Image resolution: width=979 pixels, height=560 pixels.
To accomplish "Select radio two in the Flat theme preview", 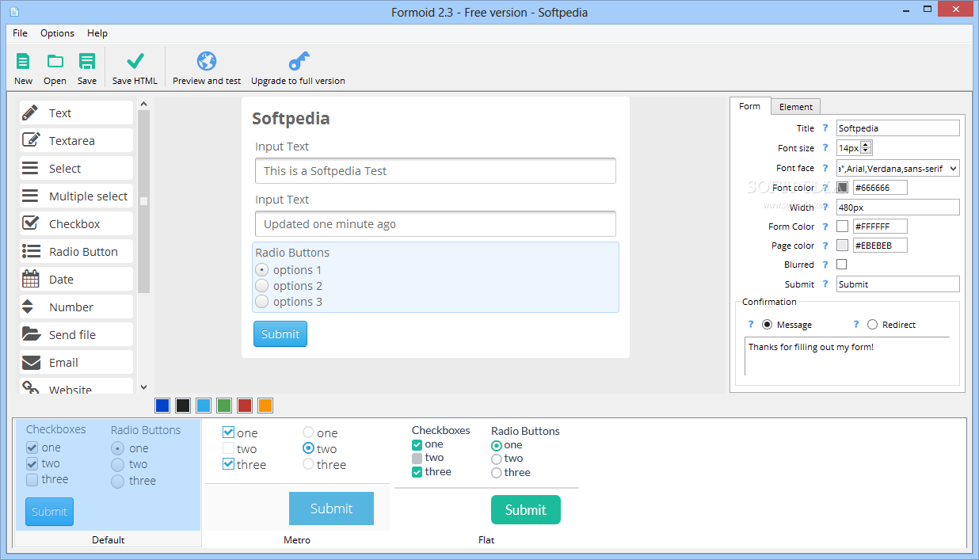I will [x=497, y=459].
